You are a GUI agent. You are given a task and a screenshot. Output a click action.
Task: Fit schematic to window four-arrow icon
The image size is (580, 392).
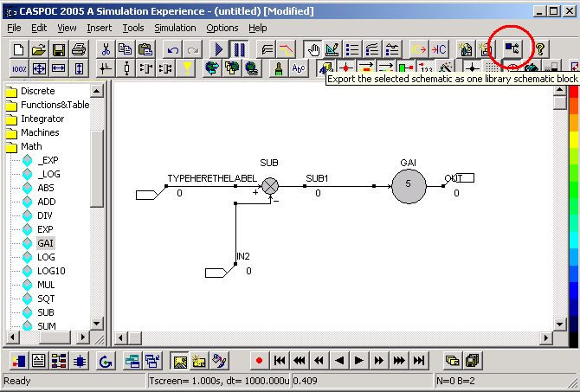[x=39, y=68]
